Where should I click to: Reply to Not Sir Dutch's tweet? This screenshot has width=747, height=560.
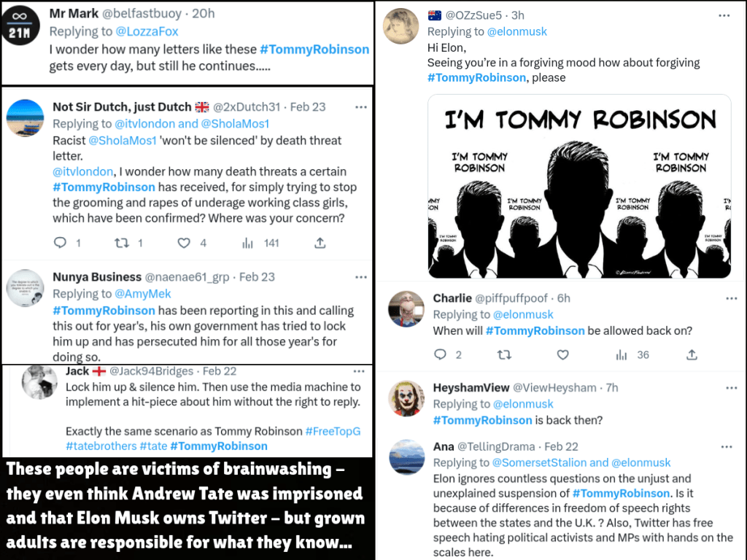61,243
